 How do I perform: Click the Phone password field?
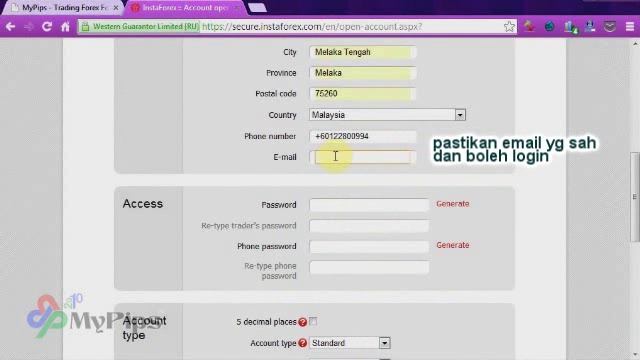(369, 247)
